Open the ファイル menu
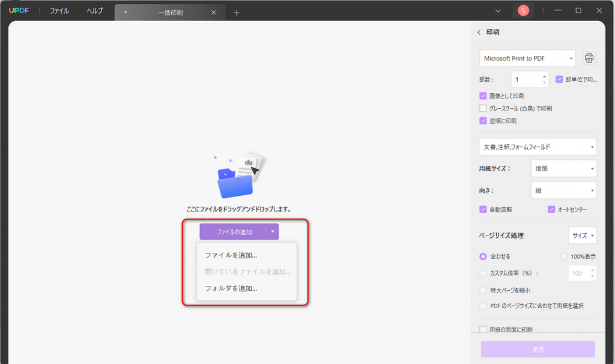 (59, 11)
